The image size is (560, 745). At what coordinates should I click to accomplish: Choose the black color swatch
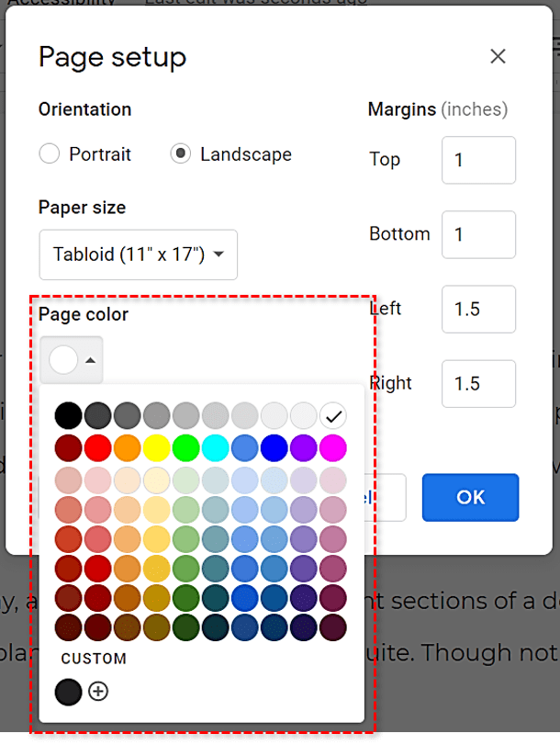(x=68, y=415)
